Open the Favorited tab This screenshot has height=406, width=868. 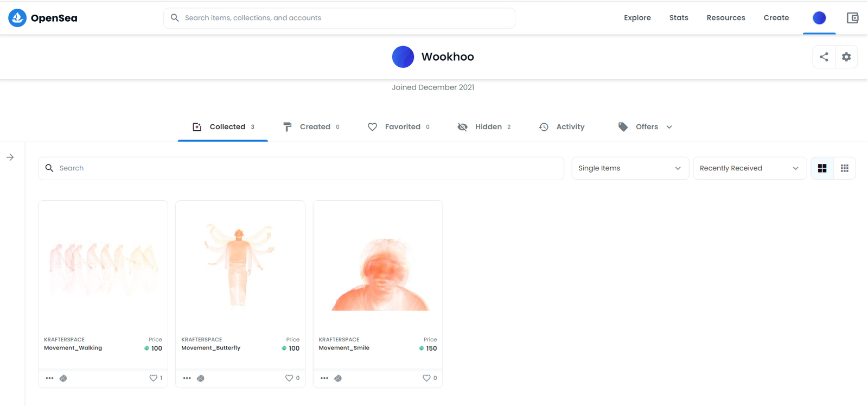coord(399,127)
